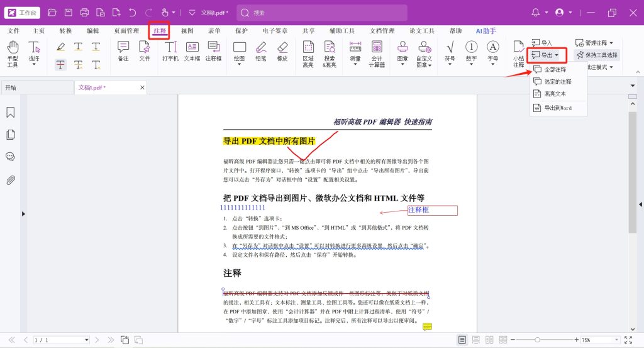This screenshot has width=644, height=348.
Task: Select the Callout (注释框) tool
Action: [x=214, y=51]
